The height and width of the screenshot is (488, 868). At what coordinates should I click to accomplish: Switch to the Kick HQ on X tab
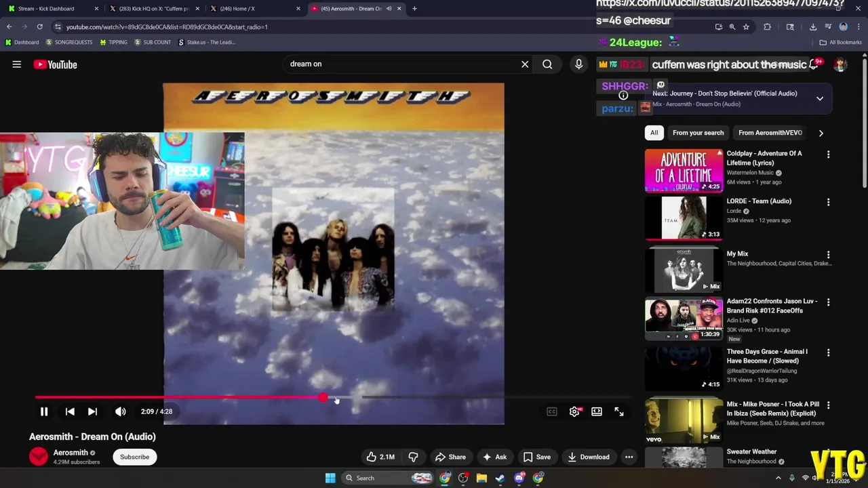155,9
